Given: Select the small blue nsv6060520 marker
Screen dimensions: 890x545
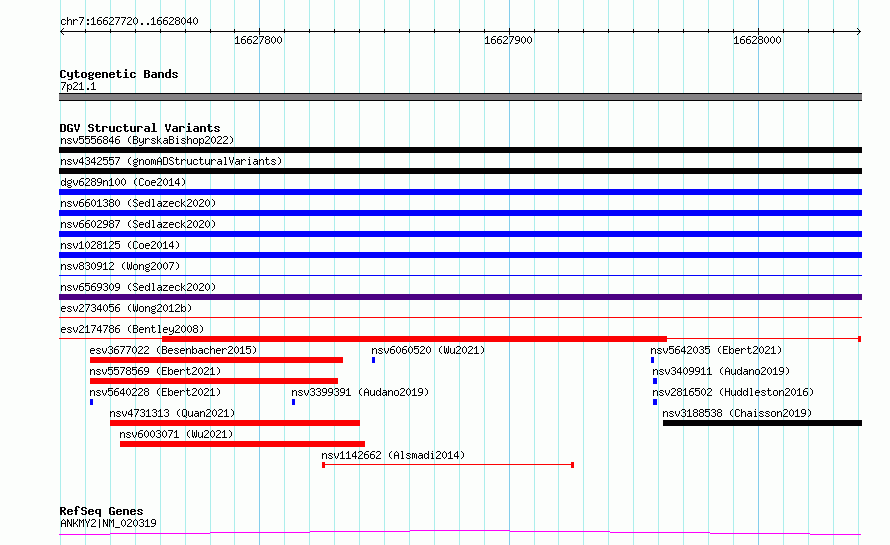Looking at the screenshot, I should tap(373, 360).
